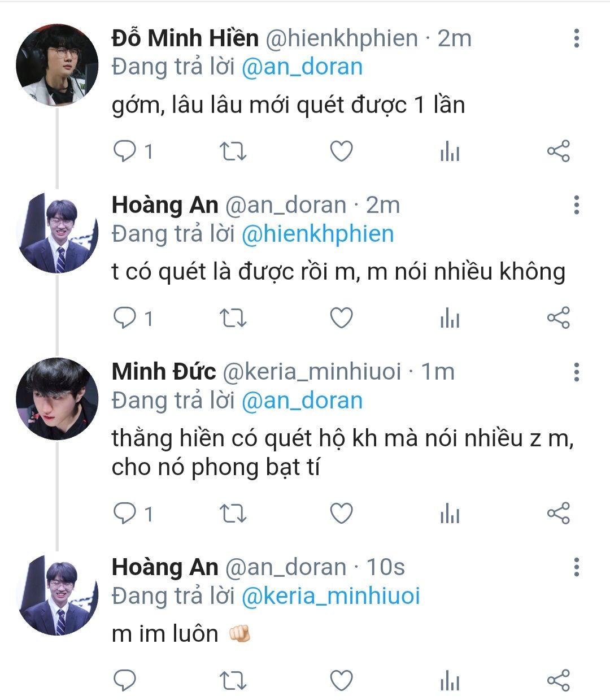Image resolution: width=610 pixels, height=700 pixels.
Task: Reply to Minh Đức's tweet
Action: click(125, 514)
